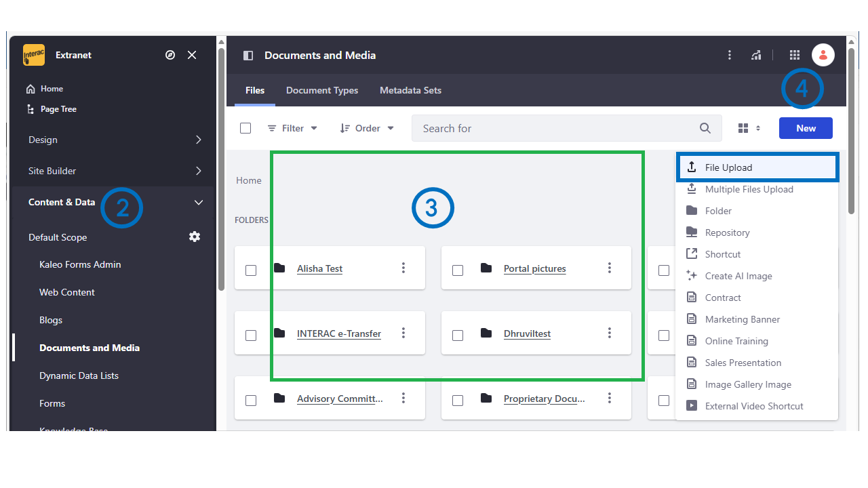
Task: Open the Alisha Test folder
Action: pyautogui.click(x=319, y=268)
